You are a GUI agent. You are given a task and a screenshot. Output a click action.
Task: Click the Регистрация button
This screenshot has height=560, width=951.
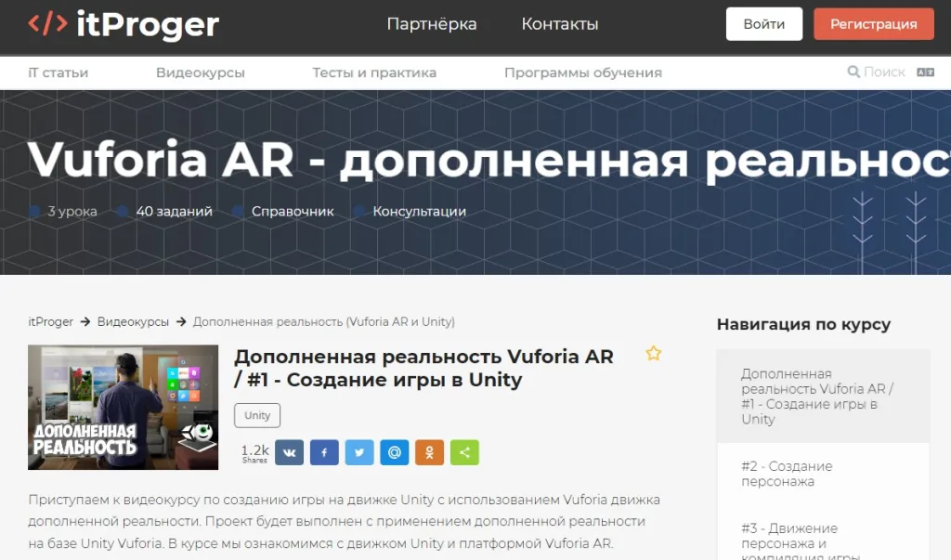[x=873, y=24]
